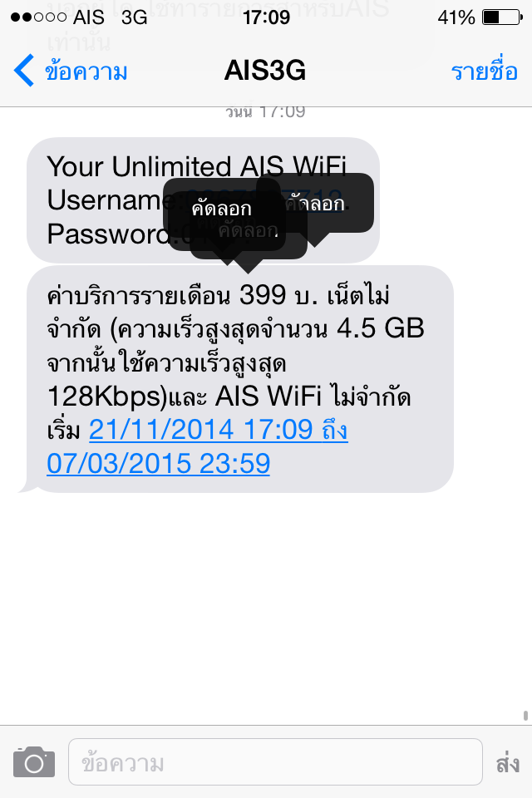
Task: Focus the ข้อความ message input field
Action: pos(275,762)
